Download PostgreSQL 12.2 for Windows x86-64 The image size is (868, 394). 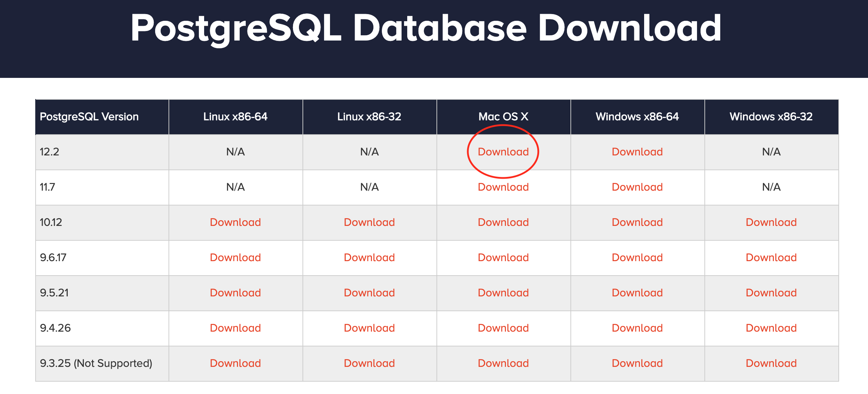click(637, 152)
